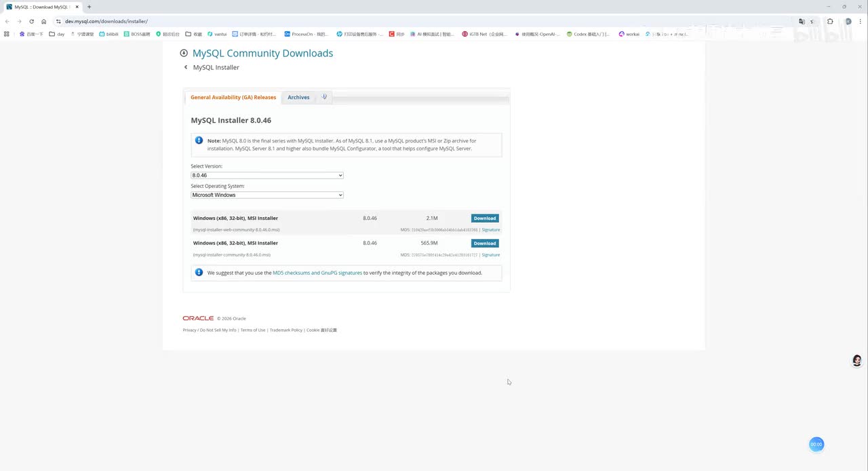Click the floating assistant avatar at right edge
This screenshot has width=868, height=471.
pyautogui.click(x=857, y=360)
